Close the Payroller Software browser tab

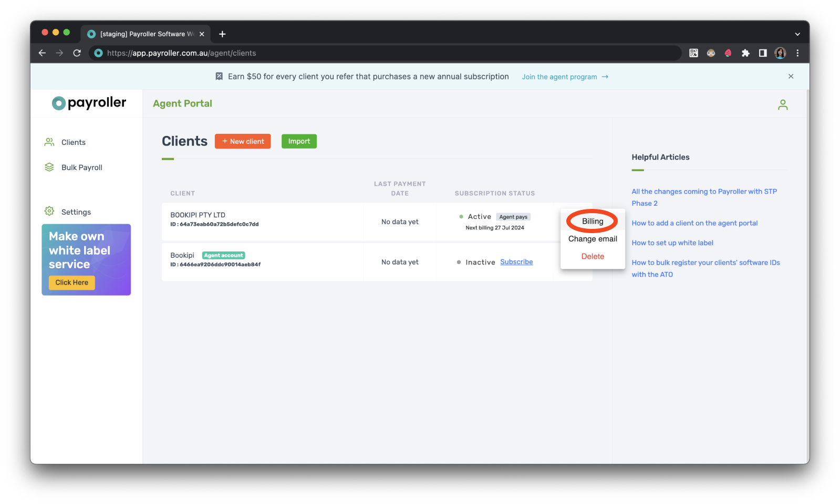pyautogui.click(x=202, y=34)
